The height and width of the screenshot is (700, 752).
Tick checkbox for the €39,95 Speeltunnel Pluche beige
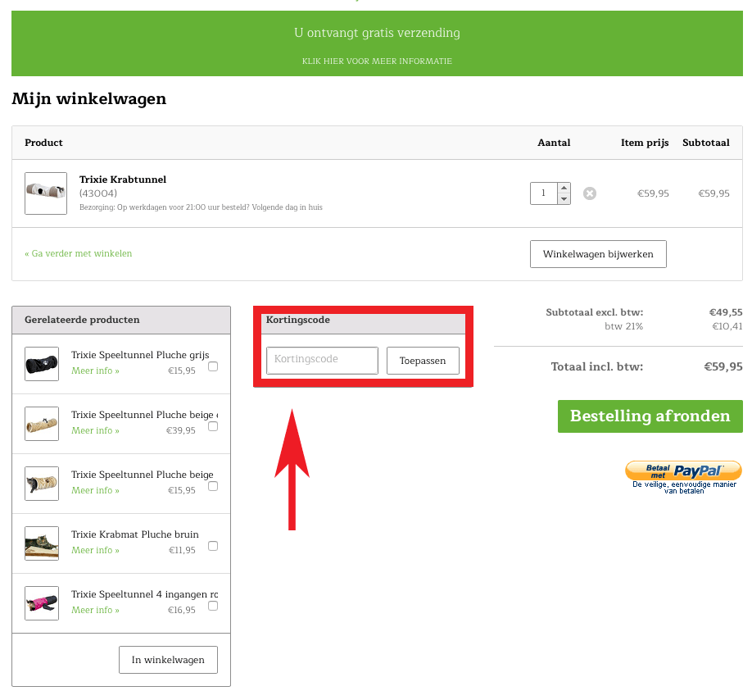(213, 426)
